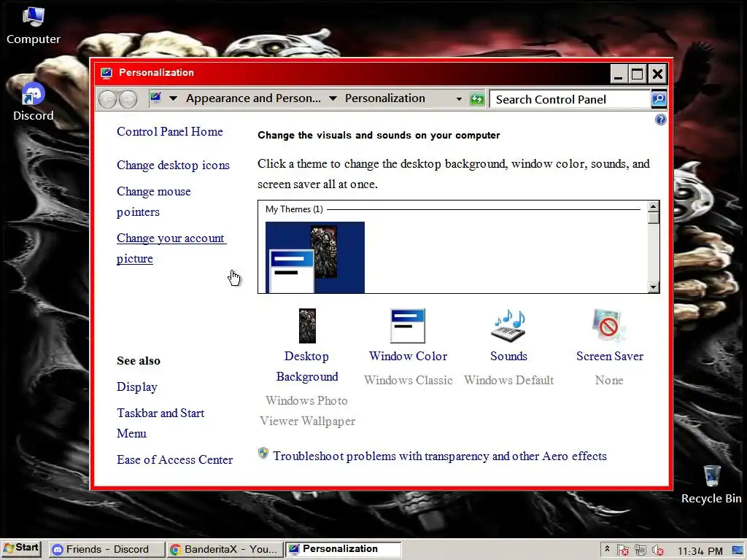747x560 pixels.
Task: Click the Window Color text link
Action: tap(408, 356)
